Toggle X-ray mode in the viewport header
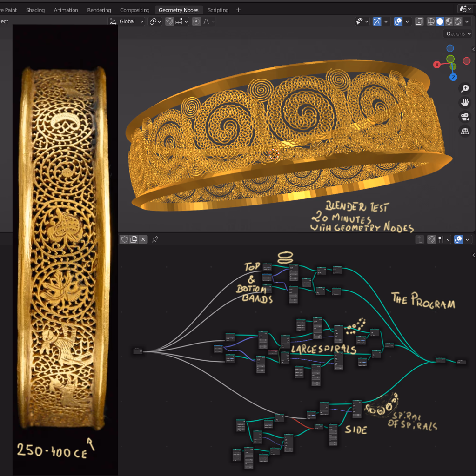The height and width of the screenshot is (476, 476). click(419, 21)
